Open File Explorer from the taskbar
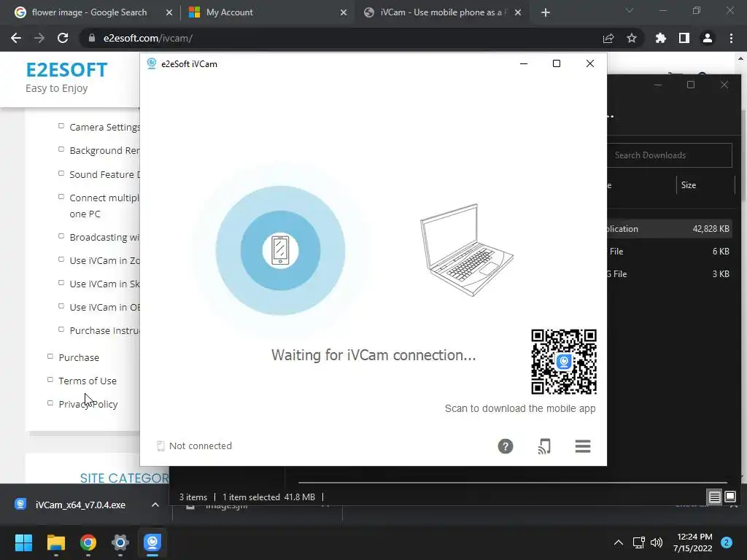This screenshot has width=747, height=560. [x=55, y=542]
